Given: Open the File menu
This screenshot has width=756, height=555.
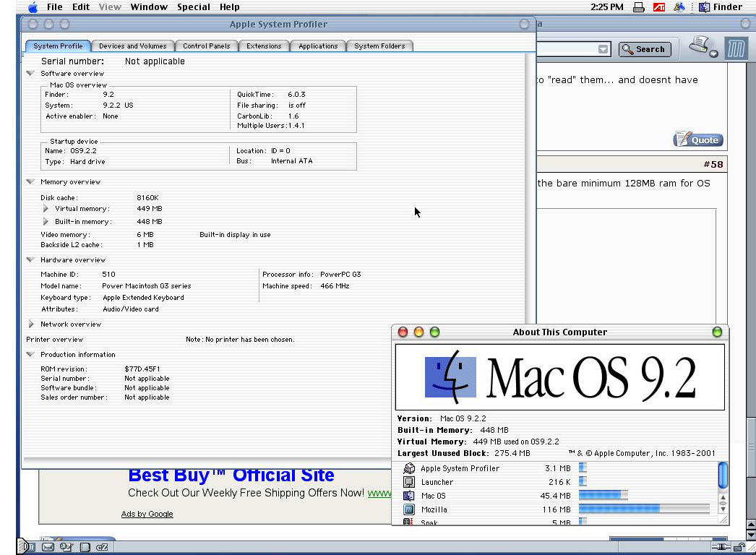Looking at the screenshot, I should (x=54, y=7).
